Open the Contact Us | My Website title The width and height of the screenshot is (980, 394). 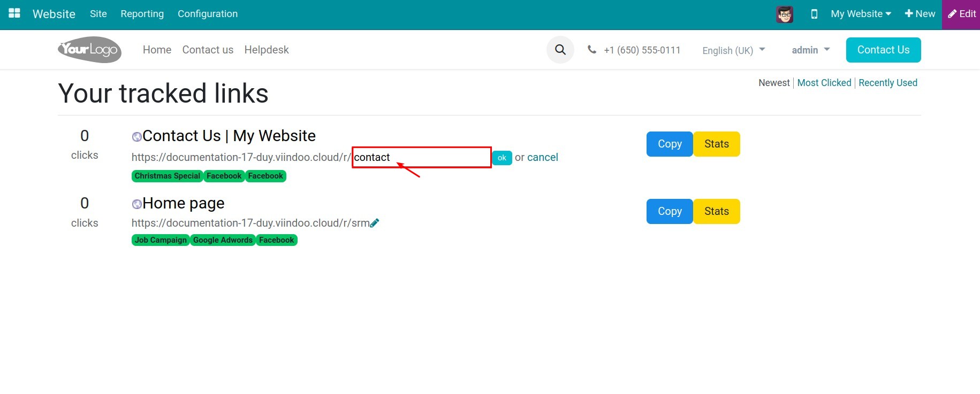pos(229,136)
